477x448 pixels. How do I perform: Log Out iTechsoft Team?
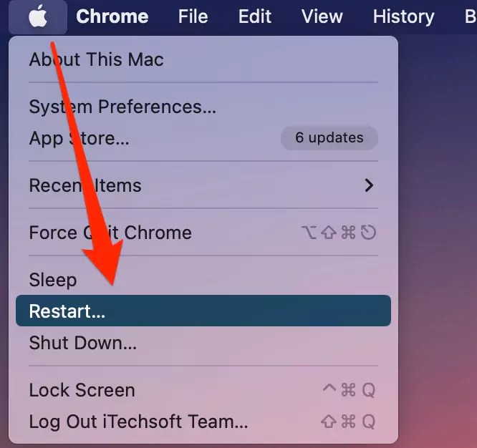coord(203,422)
